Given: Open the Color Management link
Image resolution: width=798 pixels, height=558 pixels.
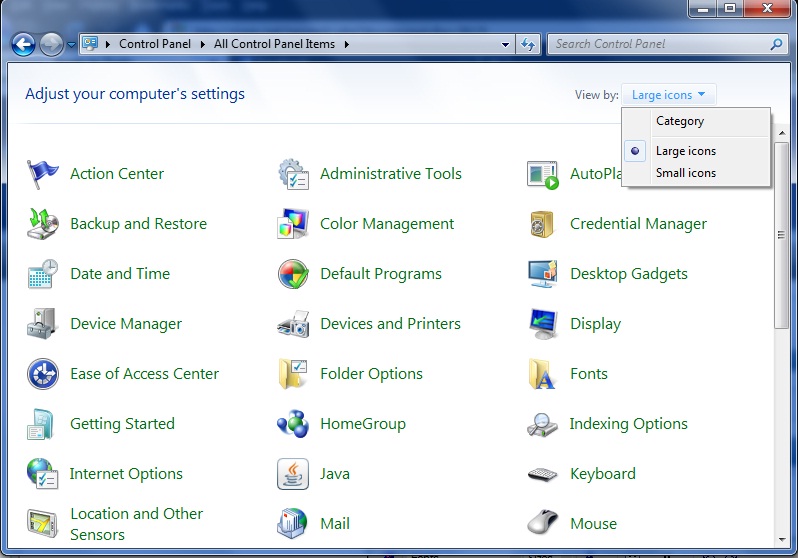Looking at the screenshot, I should [387, 224].
